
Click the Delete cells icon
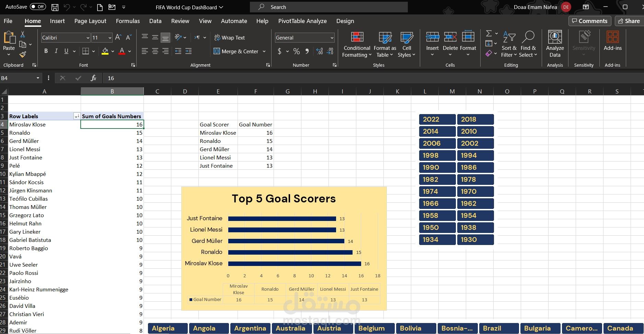tap(450, 37)
